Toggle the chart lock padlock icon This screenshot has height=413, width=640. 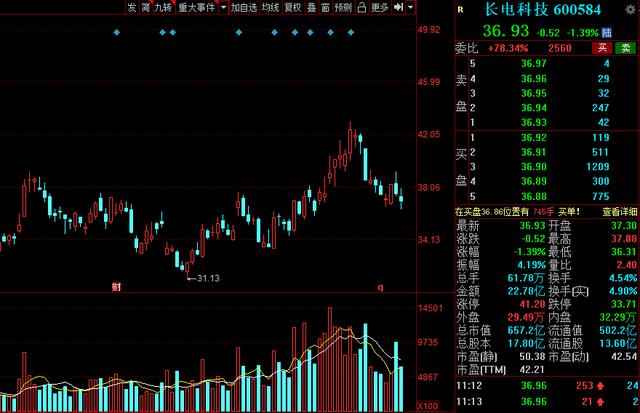(x=362, y=7)
